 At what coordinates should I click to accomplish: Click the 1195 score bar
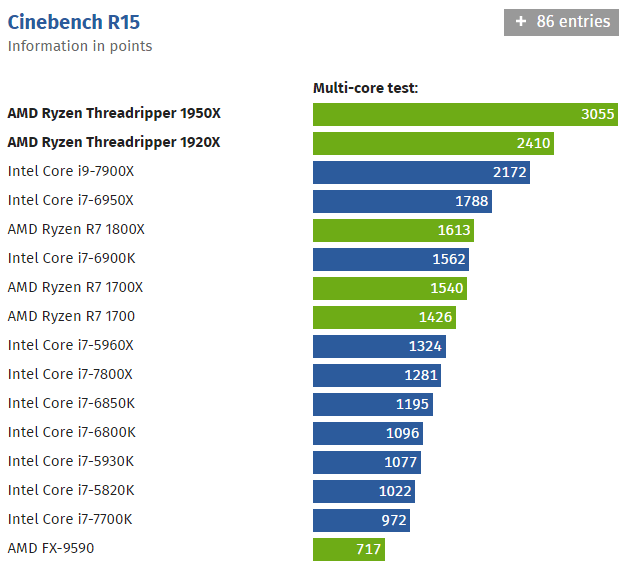point(372,404)
